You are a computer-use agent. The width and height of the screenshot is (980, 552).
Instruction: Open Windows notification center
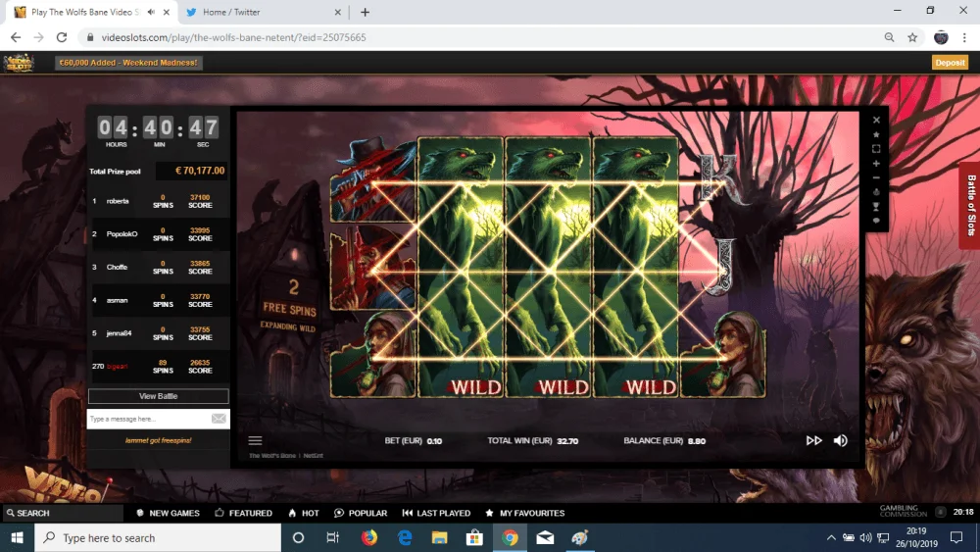click(956, 537)
